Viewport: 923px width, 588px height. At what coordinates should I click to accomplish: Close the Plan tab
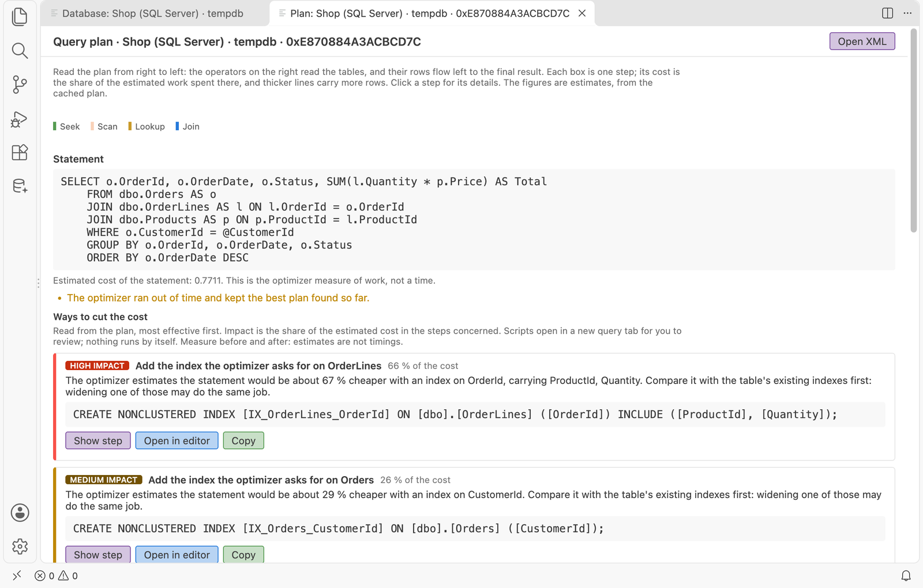(582, 13)
